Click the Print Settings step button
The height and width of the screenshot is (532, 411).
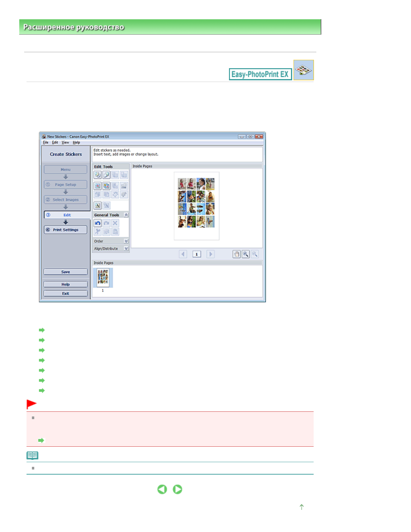(x=65, y=230)
